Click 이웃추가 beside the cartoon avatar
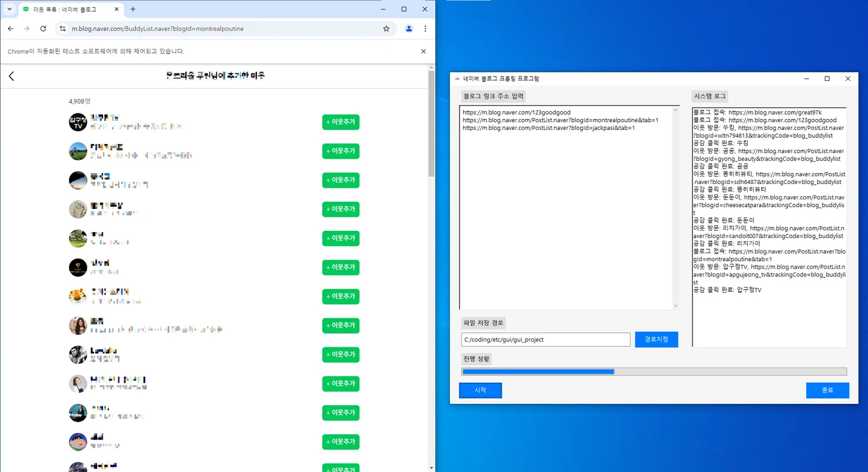This screenshot has width=868, height=472. 341,442
